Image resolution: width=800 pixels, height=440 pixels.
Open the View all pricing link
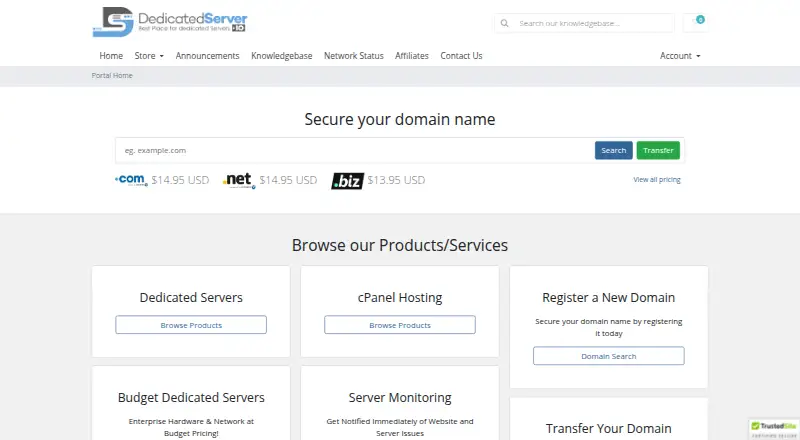point(657,180)
